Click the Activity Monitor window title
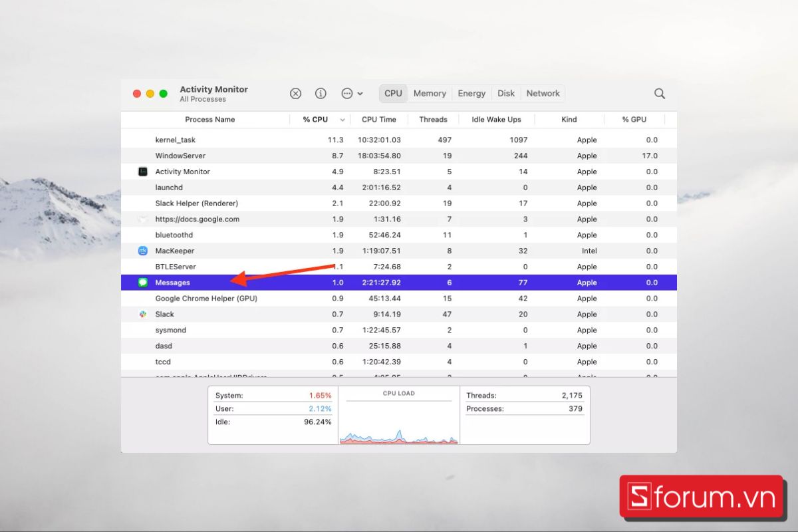Viewport: 798px width, 532px height. (x=213, y=89)
